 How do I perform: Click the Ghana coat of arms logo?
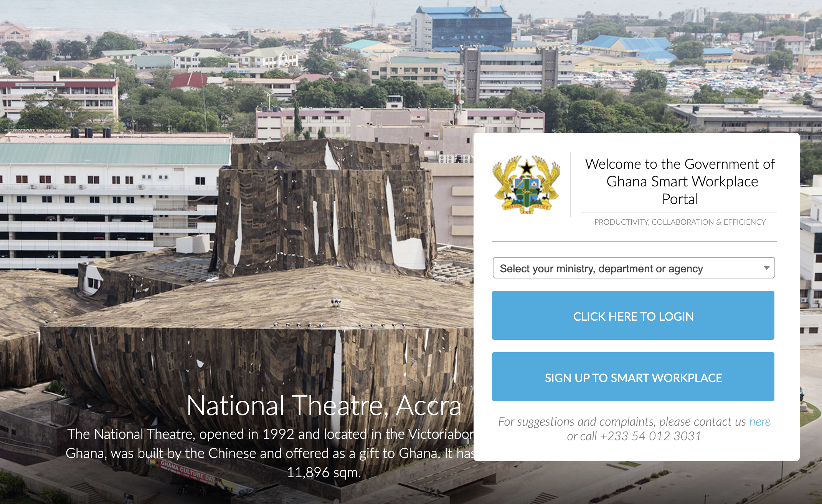(527, 184)
